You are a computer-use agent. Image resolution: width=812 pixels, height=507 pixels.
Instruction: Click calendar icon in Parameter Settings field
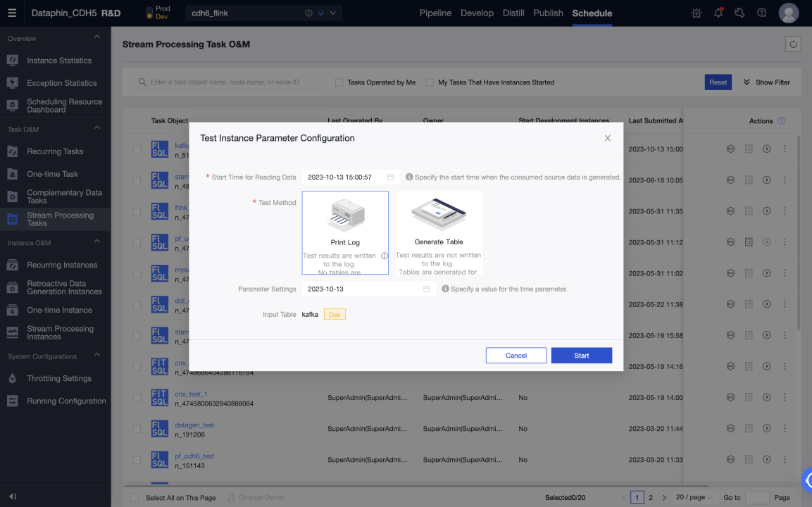pos(426,289)
